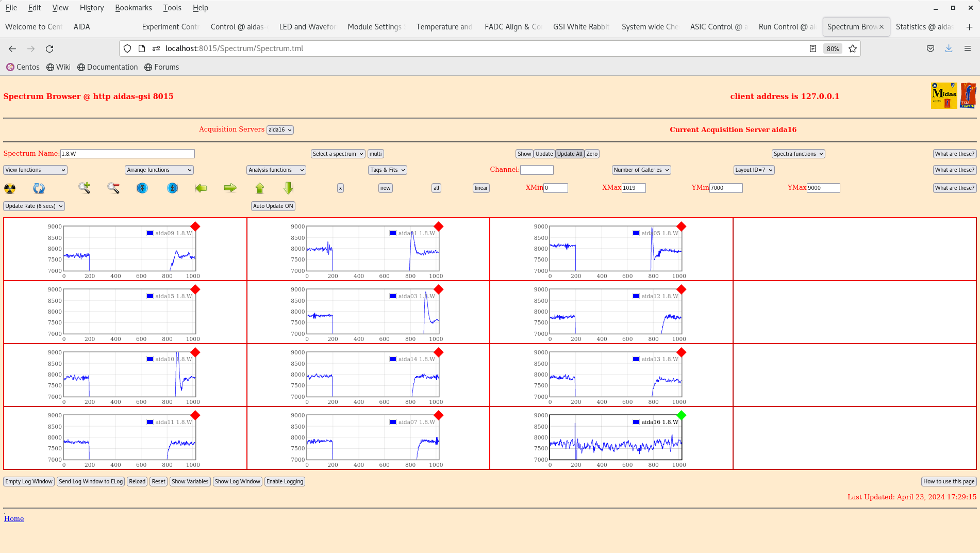
Task: Follow the Home link
Action: (14, 519)
